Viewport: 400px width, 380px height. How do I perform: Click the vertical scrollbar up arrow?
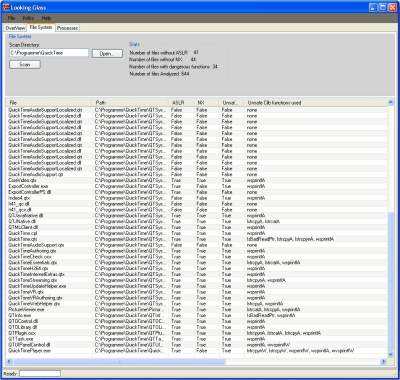tap(390, 102)
